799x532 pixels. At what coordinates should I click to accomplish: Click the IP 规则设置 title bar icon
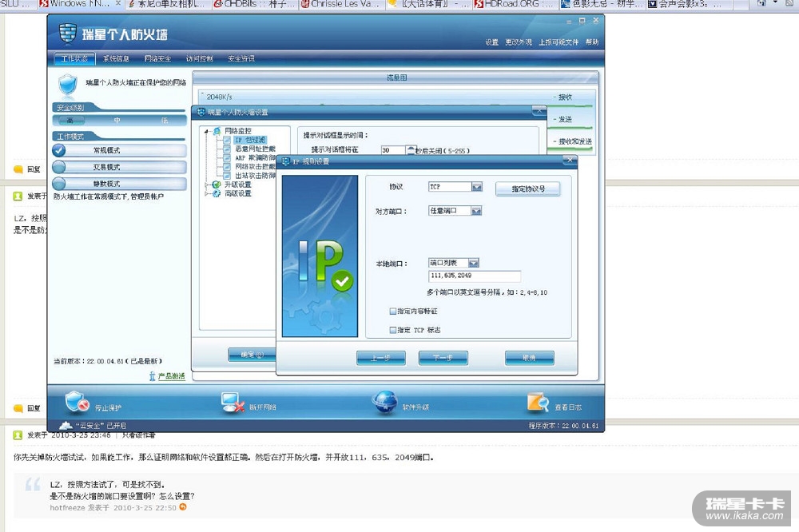(x=286, y=161)
